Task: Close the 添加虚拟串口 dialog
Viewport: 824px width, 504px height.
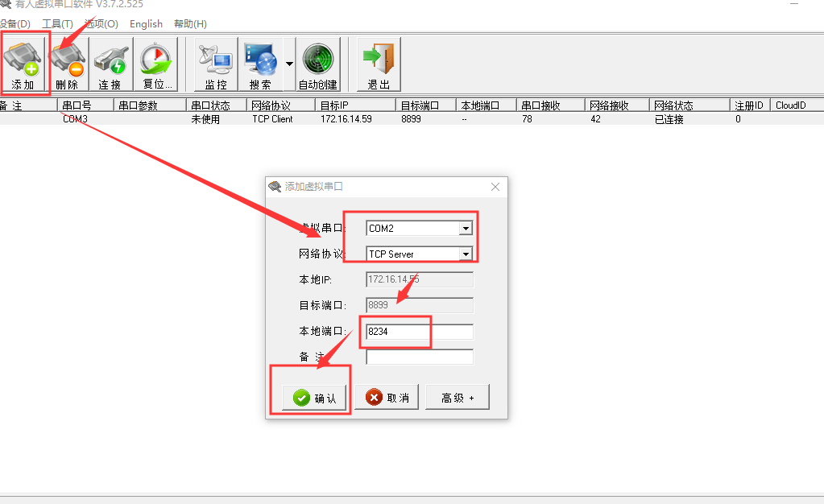Action: [495, 187]
